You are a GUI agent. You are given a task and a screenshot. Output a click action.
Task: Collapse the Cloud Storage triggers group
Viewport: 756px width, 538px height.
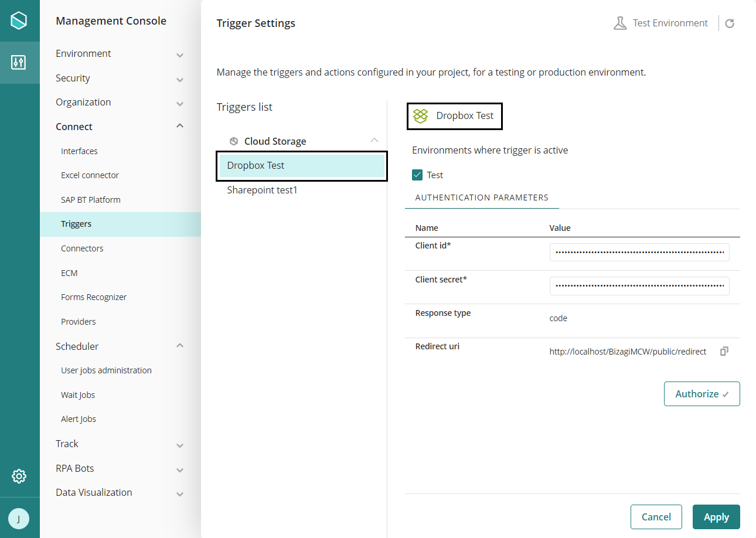point(374,141)
